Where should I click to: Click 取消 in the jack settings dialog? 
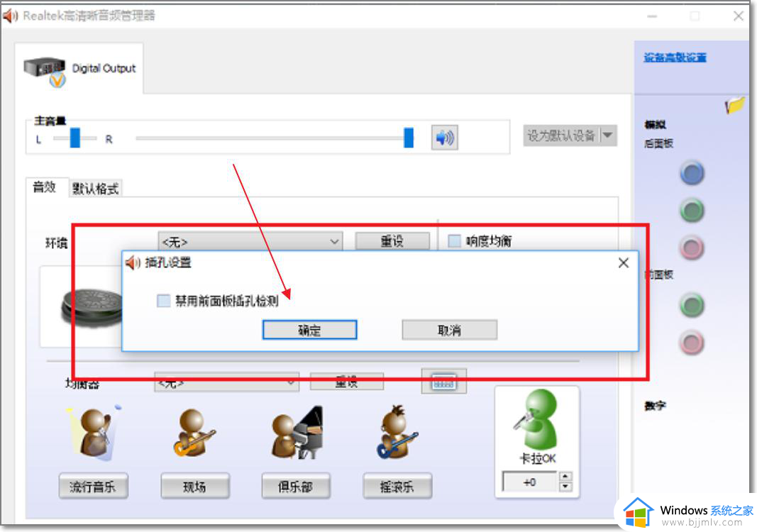[x=450, y=331]
